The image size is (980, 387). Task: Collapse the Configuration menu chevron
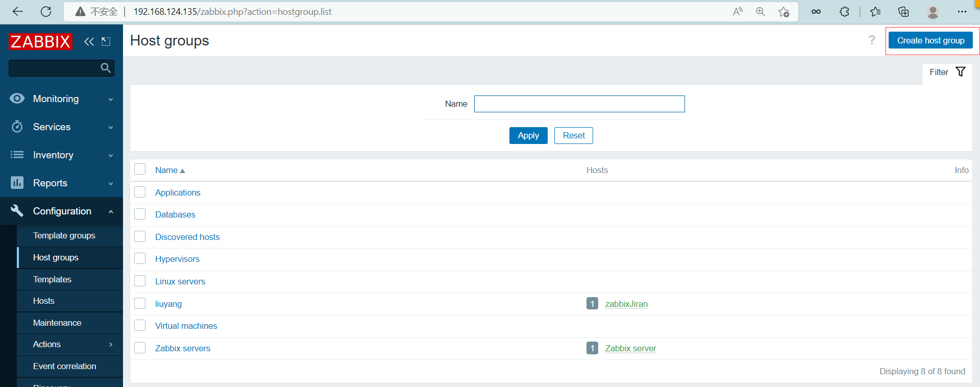click(111, 211)
